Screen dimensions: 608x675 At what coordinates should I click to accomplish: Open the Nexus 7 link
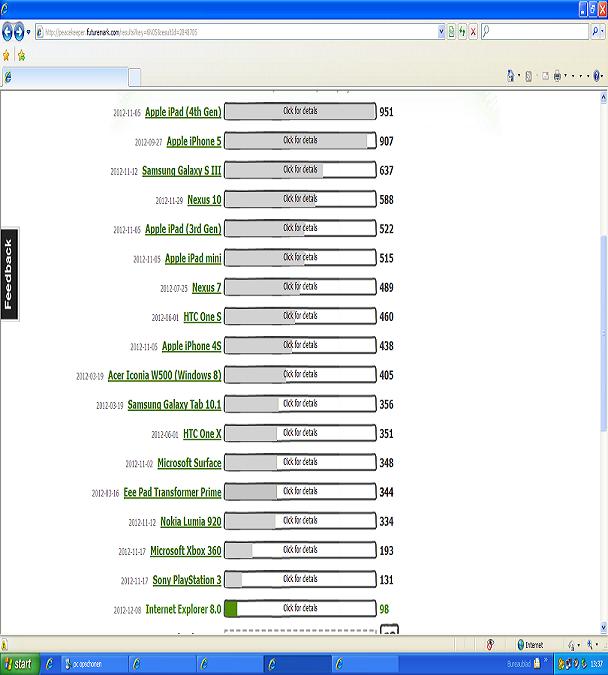pyautogui.click(x=206, y=288)
